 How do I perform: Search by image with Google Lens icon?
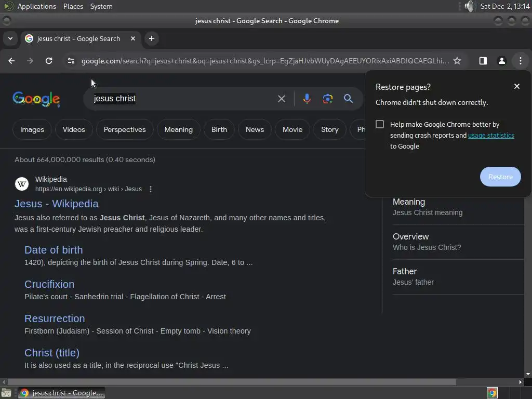click(327, 99)
